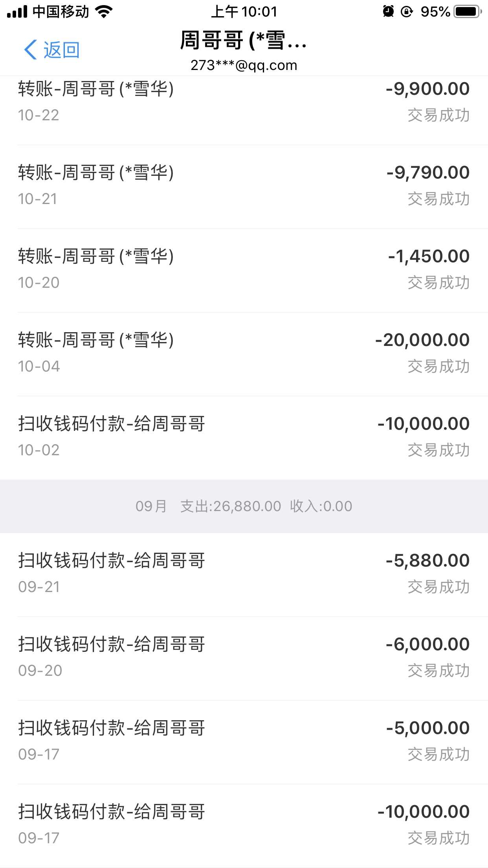
Task: Open the 10-22 transfer of -9,900.00
Action: [244, 101]
